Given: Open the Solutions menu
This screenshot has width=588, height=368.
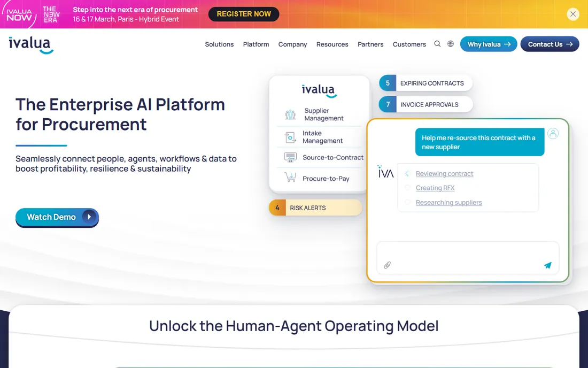Looking at the screenshot, I should tap(219, 44).
